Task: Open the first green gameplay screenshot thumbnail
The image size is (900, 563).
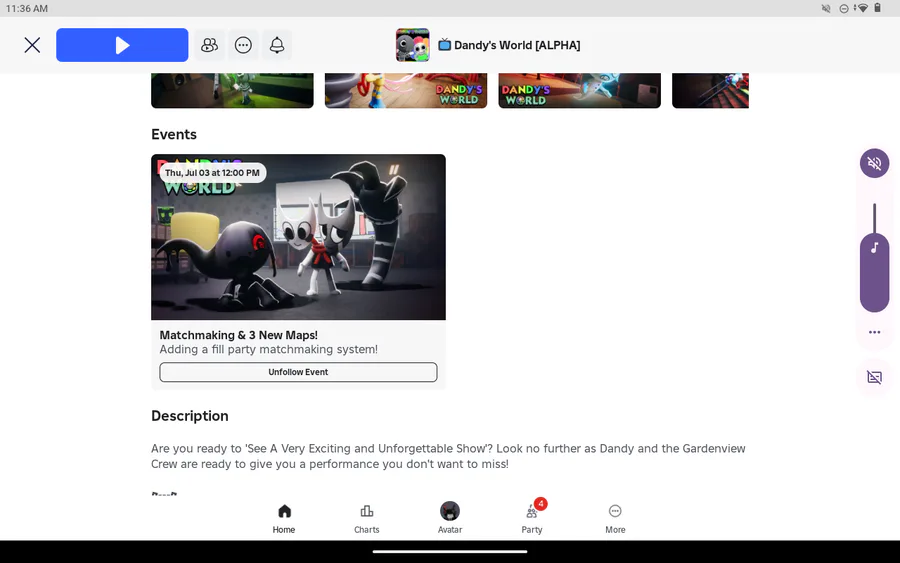Action: tap(232, 90)
